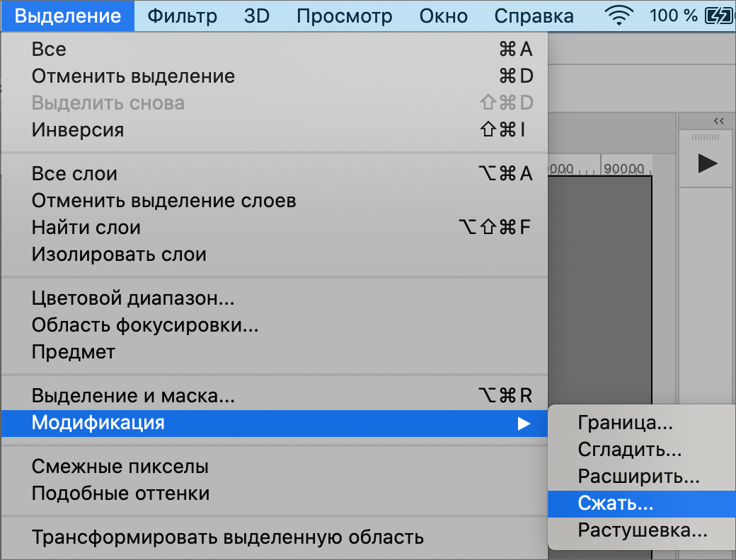Image resolution: width=736 pixels, height=560 pixels.
Task: Collapse the right panel with the double-chevron
Action: 719,120
